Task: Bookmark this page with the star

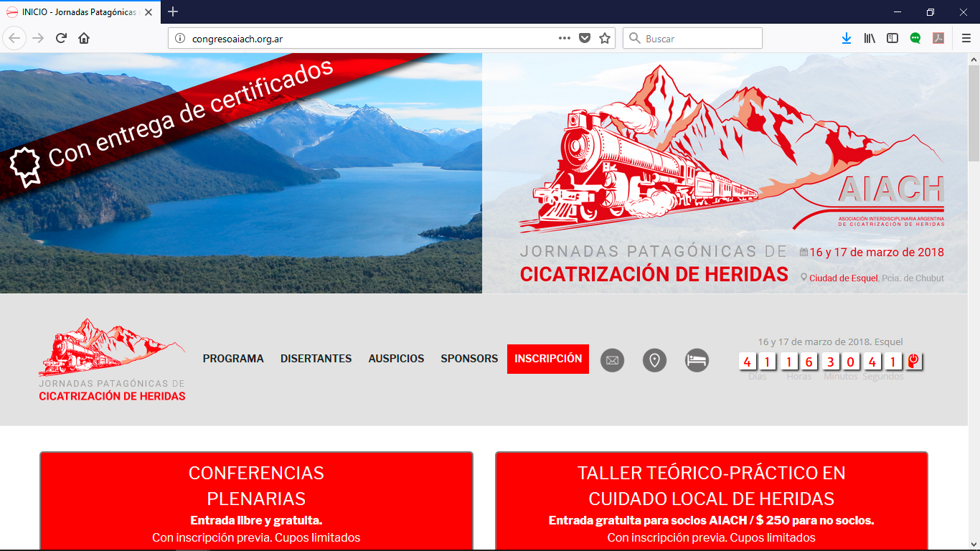Action: click(x=605, y=38)
